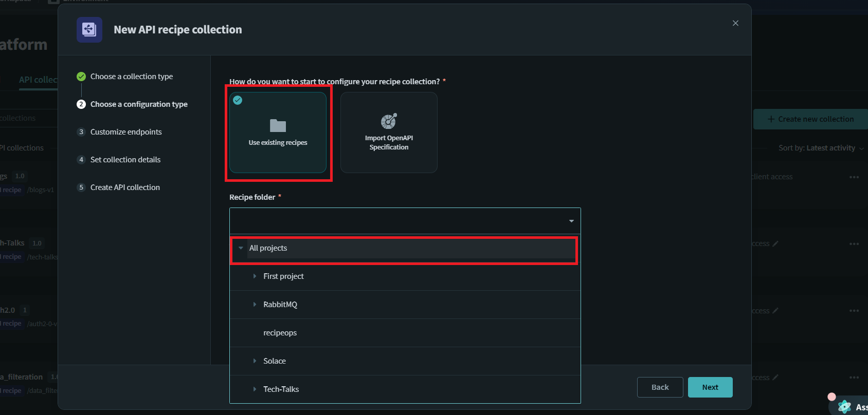
Task: Click the selected checkmark on recipes card
Action: coord(238,100)
